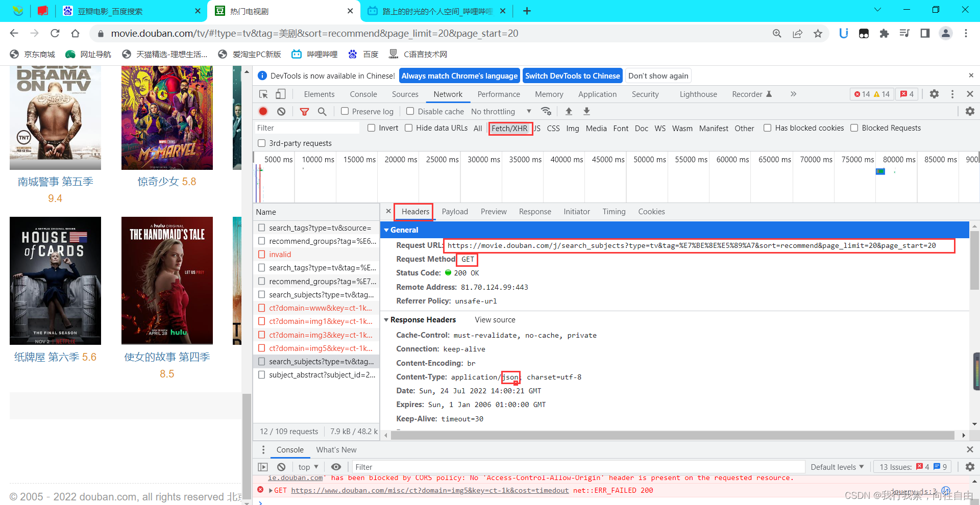Collapse Response Headers section
The image size is (980, 505).
tap(386, 320)
